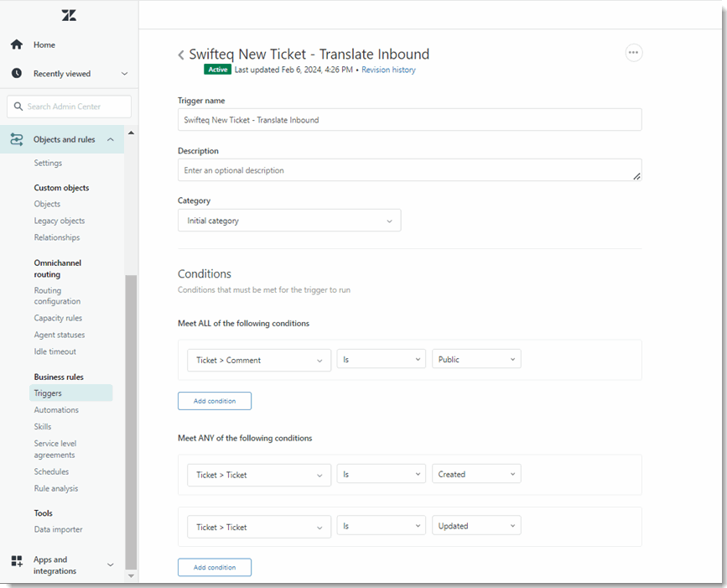Image resolution: width=727 pixels, height=588 pixels.
Task: Open the Is operator dropdown in Created row
Action: (382, 474)
